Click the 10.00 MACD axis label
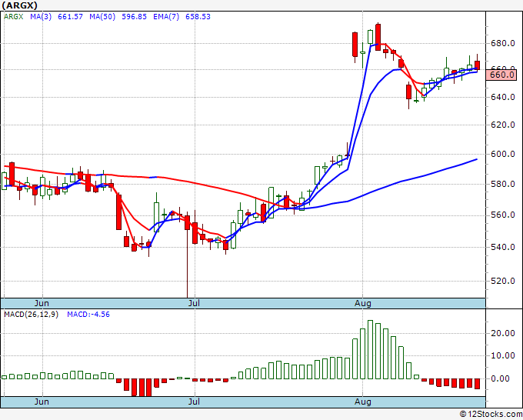The width and height of the screenshot is (523, 420). 503,355
